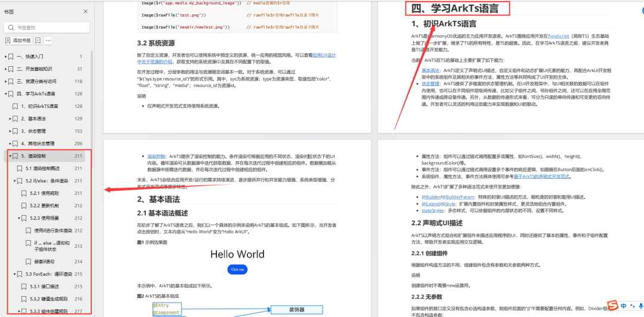Collapse the 5.3 ForEach:循环渲染 arrow
The height and width of the screenshot is (317, 644).
coord(14,274)
